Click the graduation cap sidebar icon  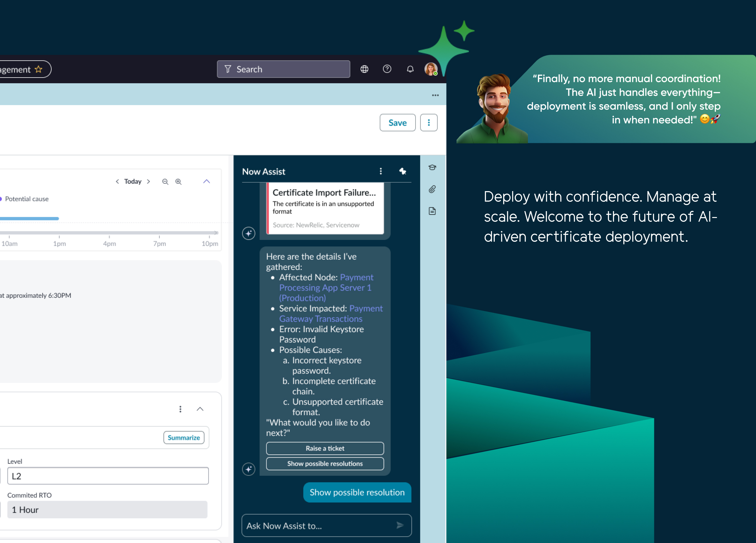tap(432, 168)
